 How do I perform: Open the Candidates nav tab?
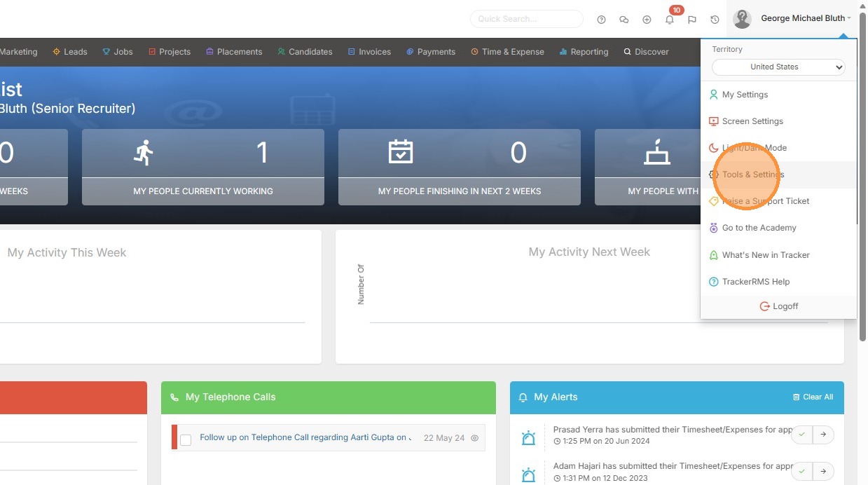[305, 52]
